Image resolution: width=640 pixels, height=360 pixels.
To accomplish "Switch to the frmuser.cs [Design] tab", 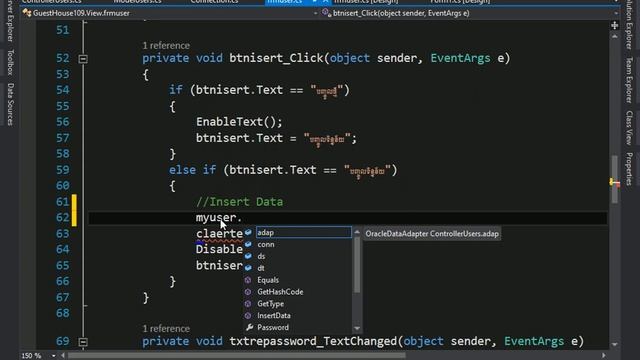I will click(366, 2).
